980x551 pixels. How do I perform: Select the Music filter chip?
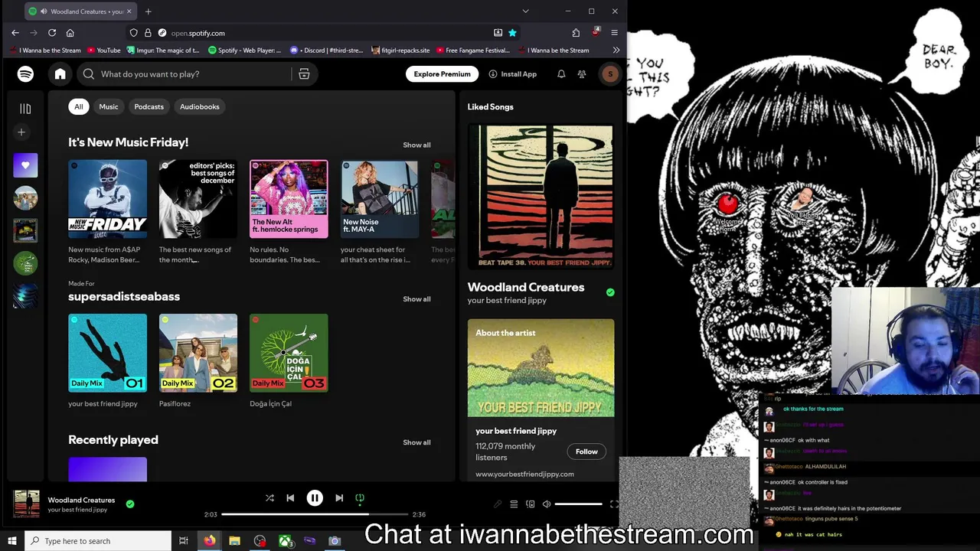109,107
